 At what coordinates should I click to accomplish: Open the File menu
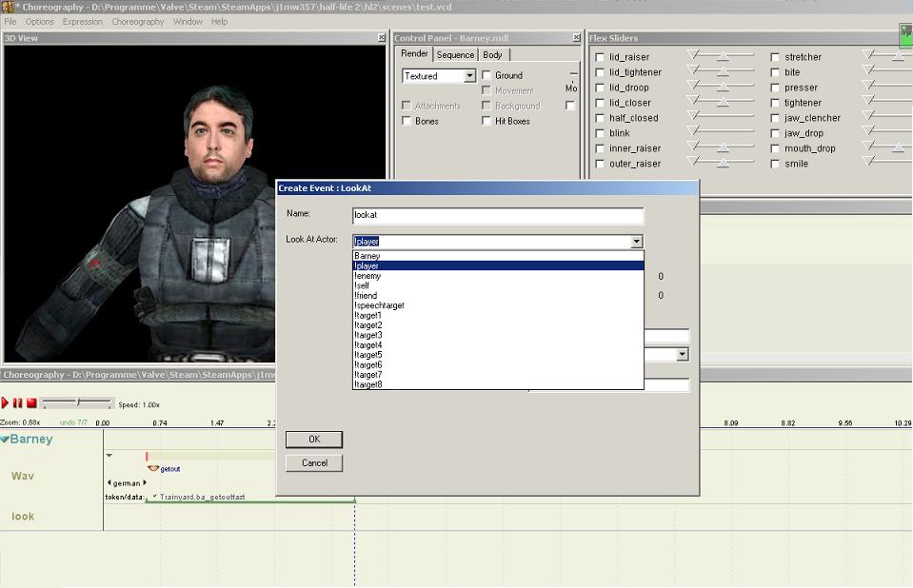tap(10, 22)
